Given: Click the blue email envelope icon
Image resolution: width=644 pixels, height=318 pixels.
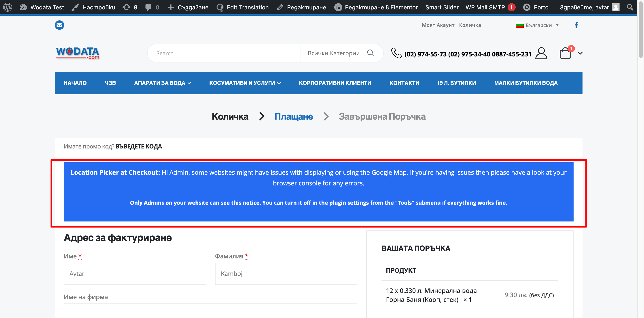Looking at the screenshot, I should 59,25.
